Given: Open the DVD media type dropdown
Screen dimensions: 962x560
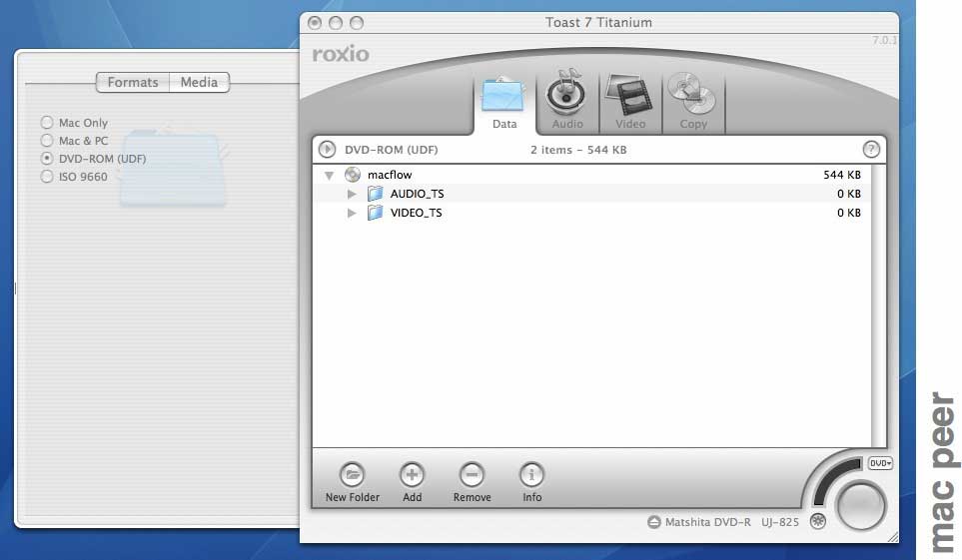Looking at the screenshot, I should click(x=880, y=463).
